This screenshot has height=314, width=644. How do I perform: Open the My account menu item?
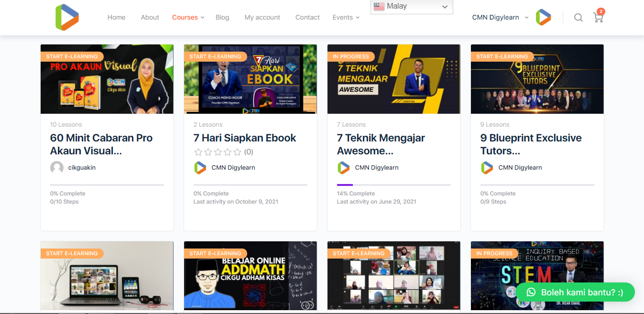[262, 17]
